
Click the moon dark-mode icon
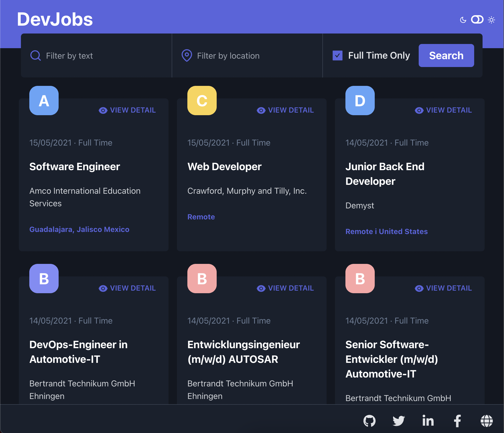(463, 20)
